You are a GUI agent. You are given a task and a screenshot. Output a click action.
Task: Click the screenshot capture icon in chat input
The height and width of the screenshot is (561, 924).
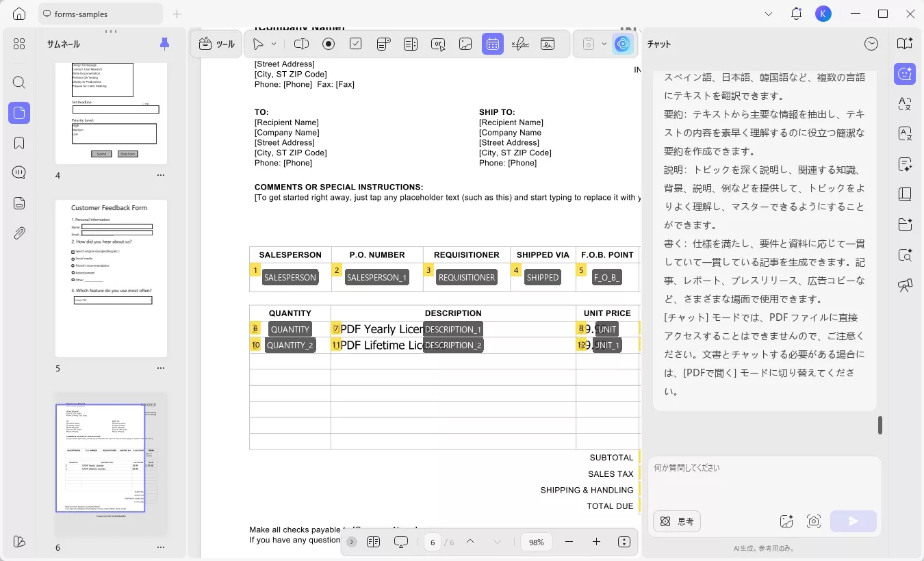(814, 521)
